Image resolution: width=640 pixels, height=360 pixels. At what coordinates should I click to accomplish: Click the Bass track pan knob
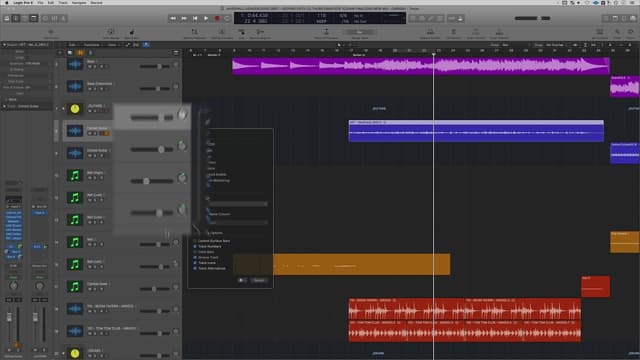pyautogui.click(x=176, y=64)
